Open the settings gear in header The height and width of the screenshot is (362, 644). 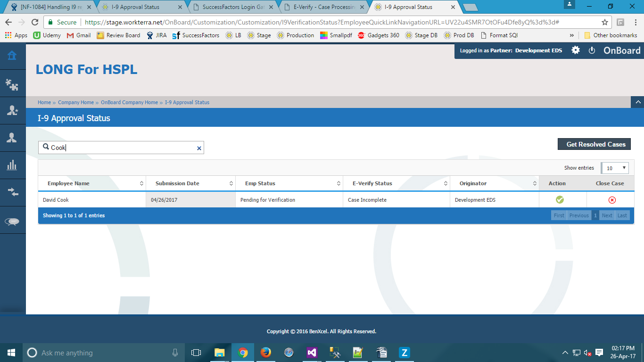coord(576,50)
